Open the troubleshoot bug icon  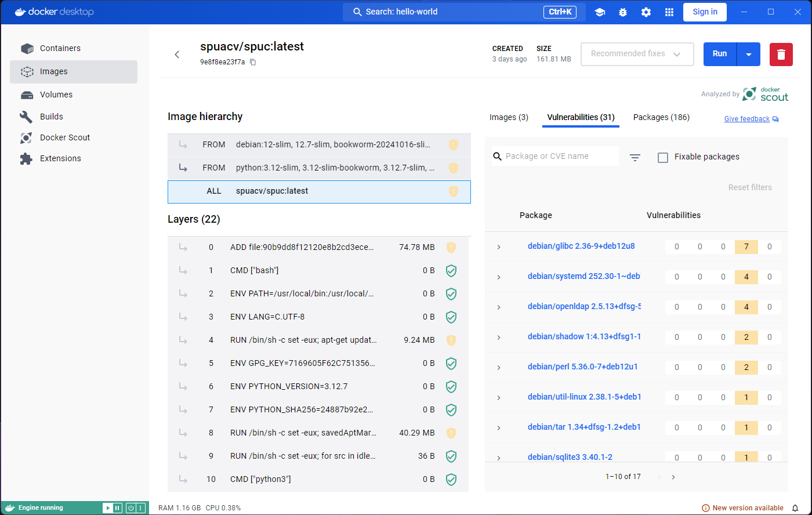623,12
